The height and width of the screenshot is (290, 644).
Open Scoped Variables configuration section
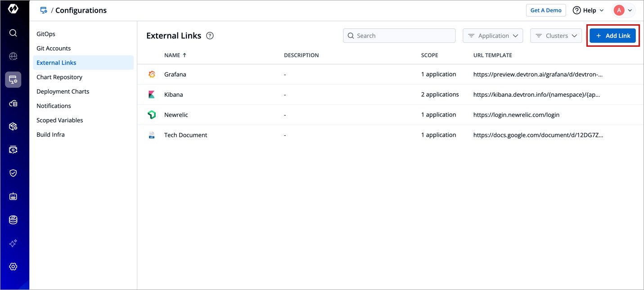tap(59, 120)
